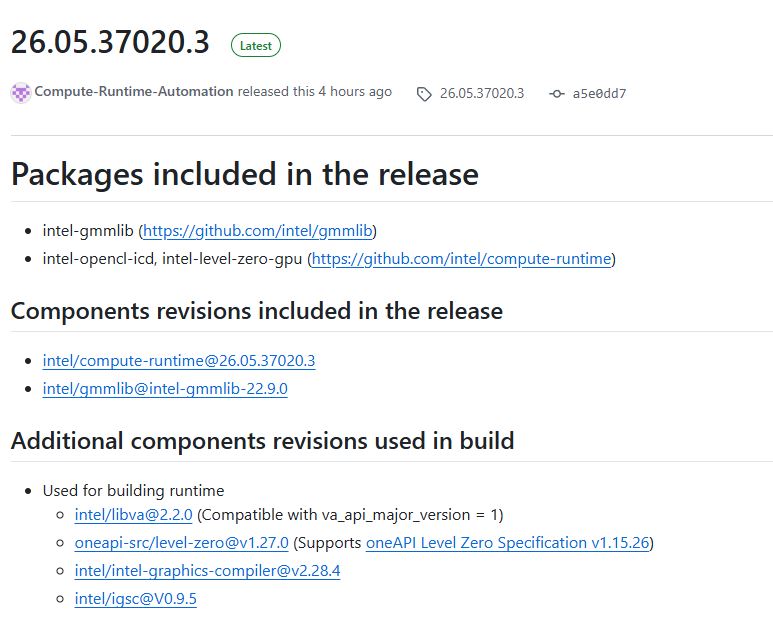Follow the oneapi-src/level-zero@v1.27.0 link
773x627 pixels.
click(181, 543)
